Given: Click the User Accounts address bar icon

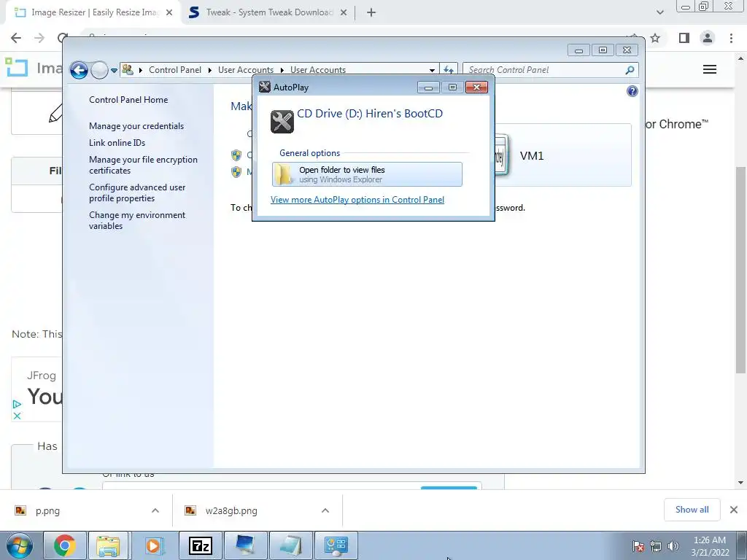Looking at the screenshot, I should coord(127,69).
